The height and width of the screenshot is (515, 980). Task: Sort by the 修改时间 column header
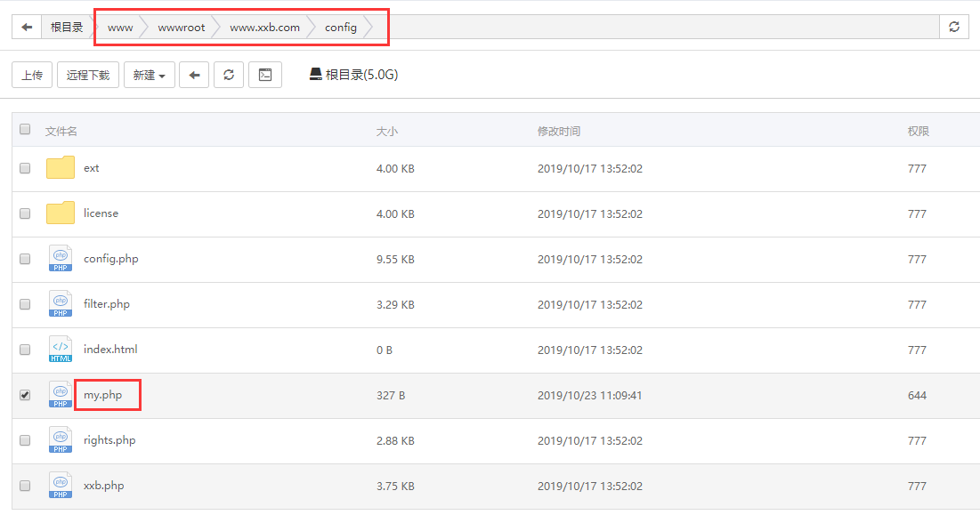coord(559,132)
